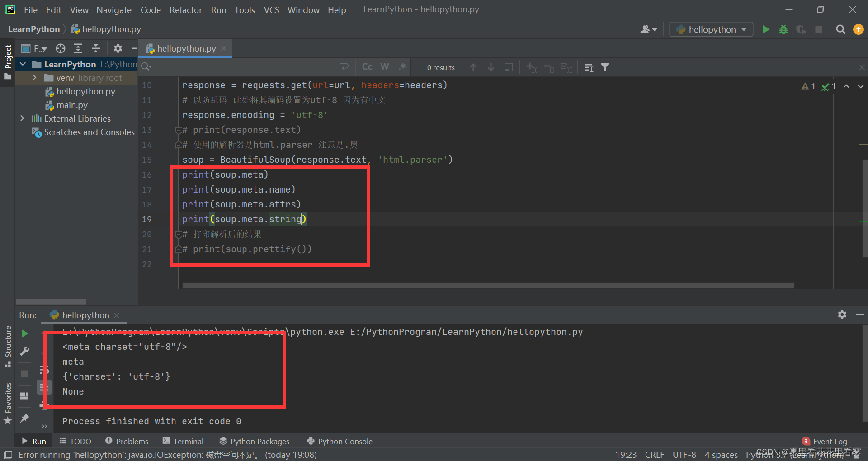Open the TODO tool window
Image resolution: width=868 pixels, height=461 pixels.
coord(75,441)
